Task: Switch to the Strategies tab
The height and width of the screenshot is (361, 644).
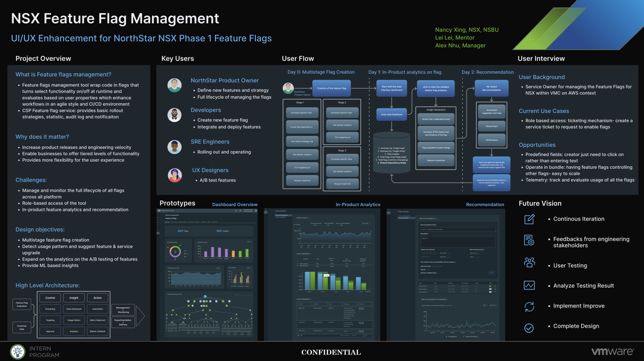Action: tap(203, 222)
